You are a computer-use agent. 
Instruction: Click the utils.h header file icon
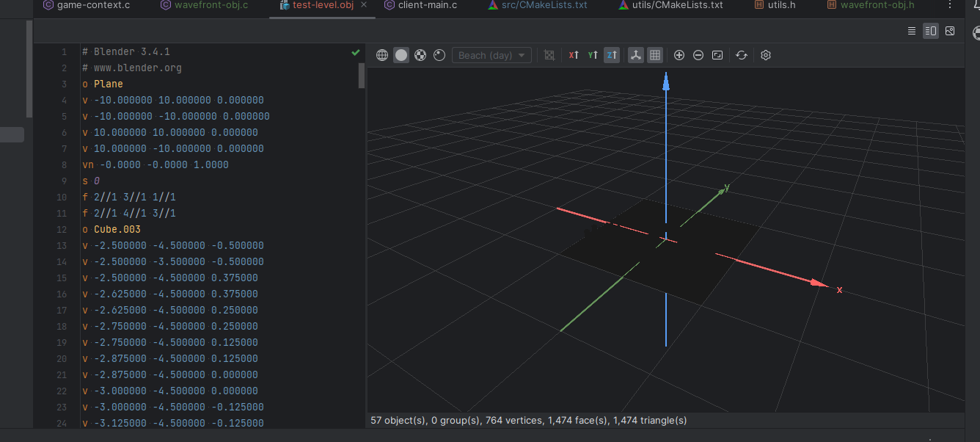[x=760, y=5]
